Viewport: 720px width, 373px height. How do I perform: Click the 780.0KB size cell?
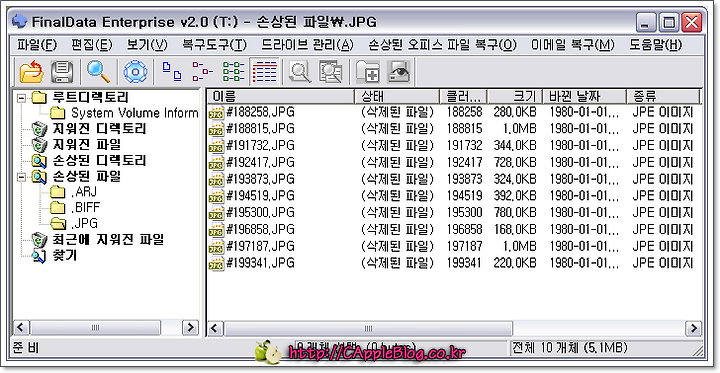tap(515, 212)
